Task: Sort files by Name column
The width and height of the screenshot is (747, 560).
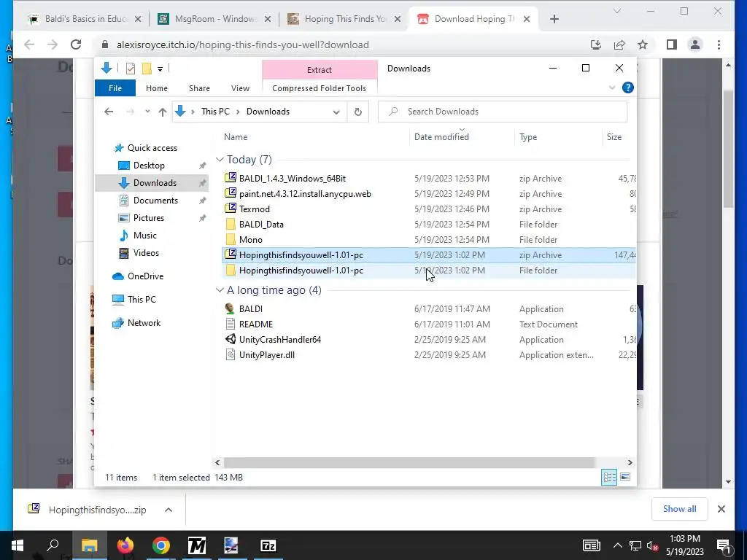Action: click(236, 136)
